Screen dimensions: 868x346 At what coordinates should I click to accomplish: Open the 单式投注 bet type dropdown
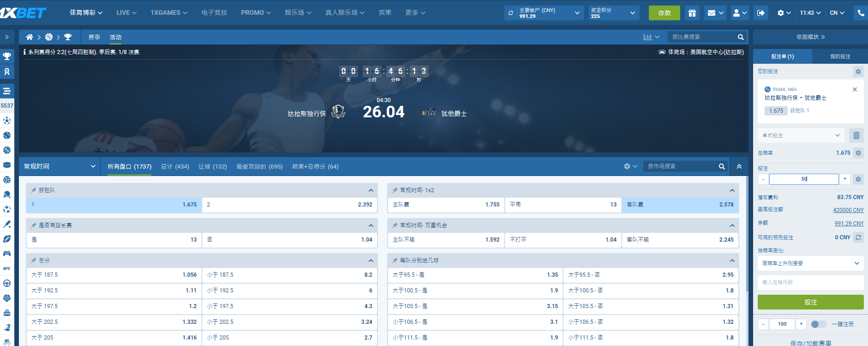click(x=801, y=135)
